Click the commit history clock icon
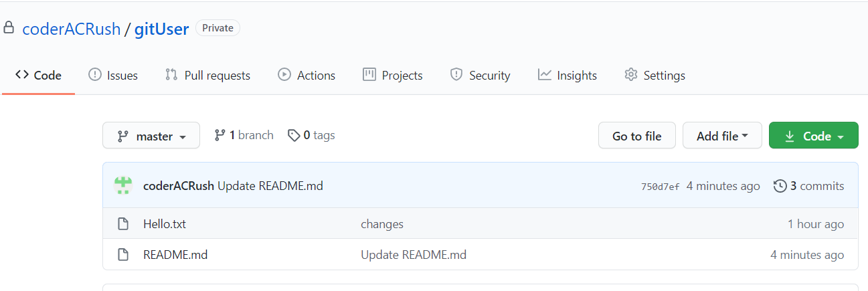Screen dimensions: 868x291 coord(780,186)
